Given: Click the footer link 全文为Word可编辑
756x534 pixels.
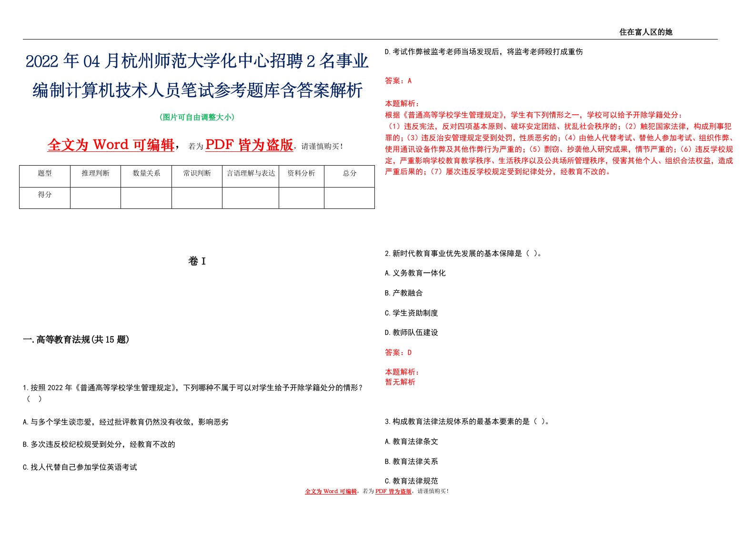Looking at the screenshot, I should [x=331, y=491].
